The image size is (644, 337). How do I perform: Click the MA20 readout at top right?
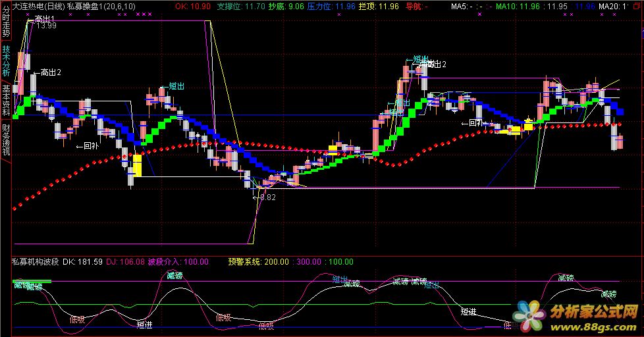(613, 6)
